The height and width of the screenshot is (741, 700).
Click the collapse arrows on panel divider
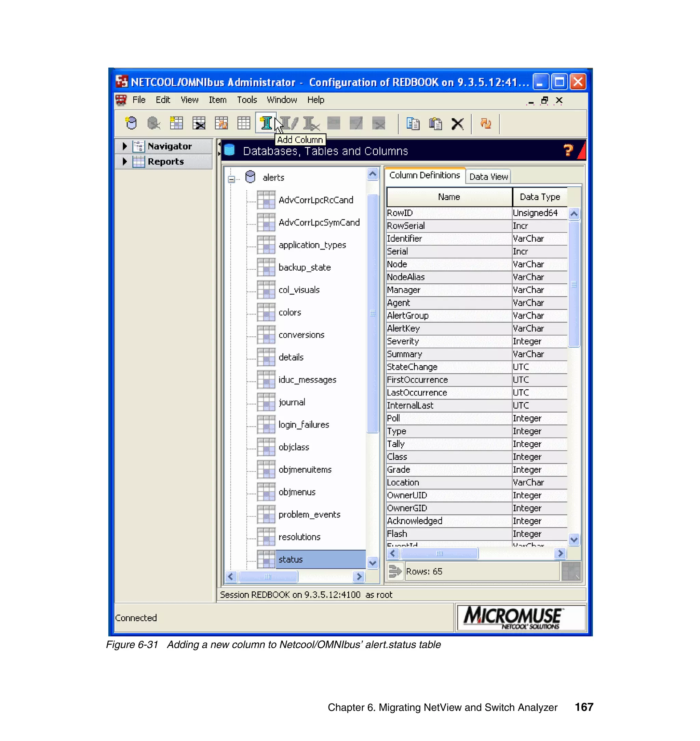(219, 148)
